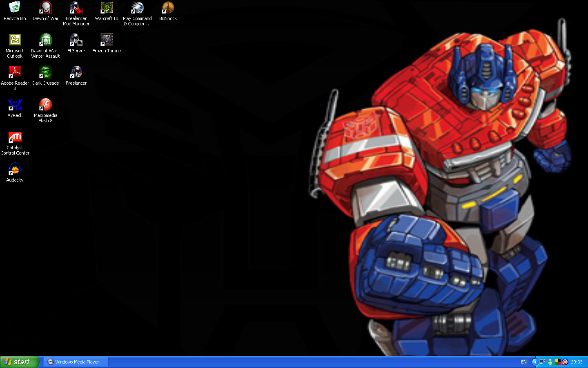The height and width of the screenshot is (368, 588).
Task: Select the Audacity desktop shortcut
Action: click(x=15, y=173)
